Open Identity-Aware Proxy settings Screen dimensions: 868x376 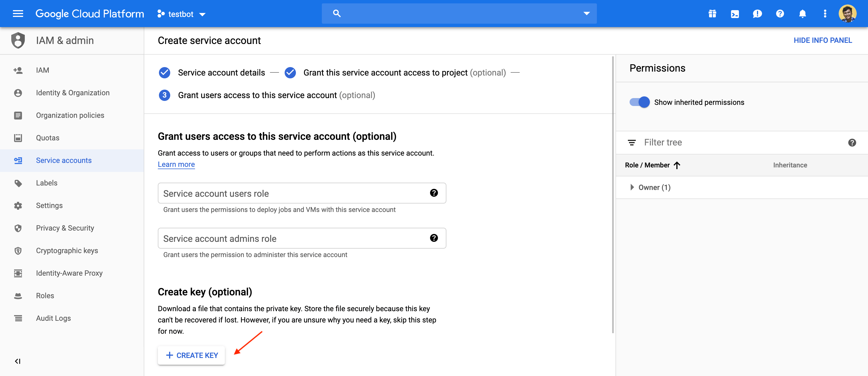coord(69,273)
